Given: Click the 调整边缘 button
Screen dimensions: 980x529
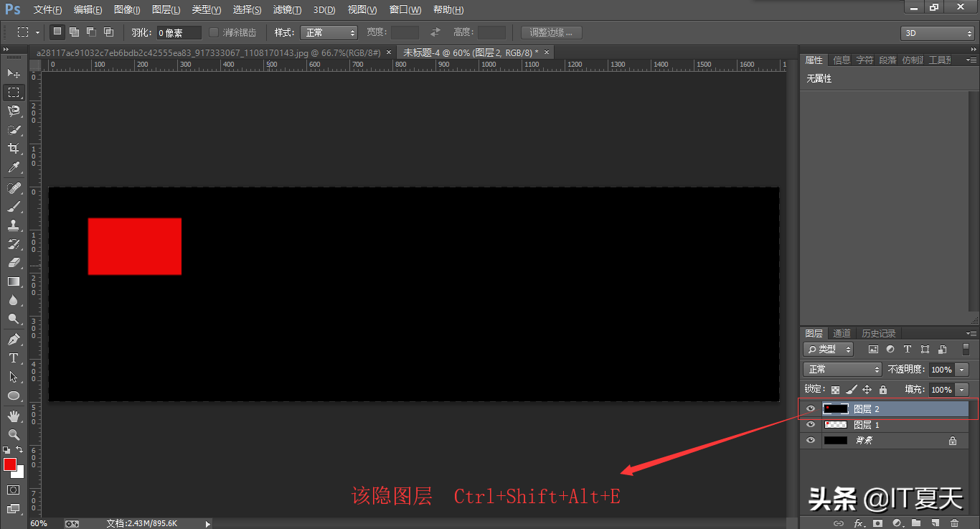Looking at the screenshot, I should (551, 32).
